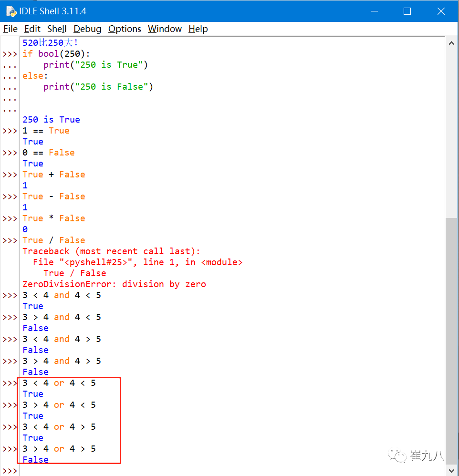Click the last 'False' output line
Screen dimensions: 459x476
pos(35,460)
